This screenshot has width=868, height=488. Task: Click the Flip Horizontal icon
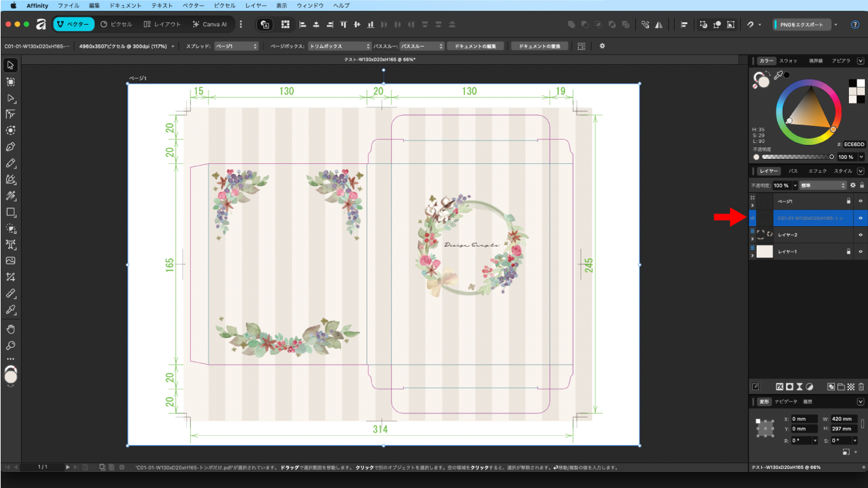(659, 24)
